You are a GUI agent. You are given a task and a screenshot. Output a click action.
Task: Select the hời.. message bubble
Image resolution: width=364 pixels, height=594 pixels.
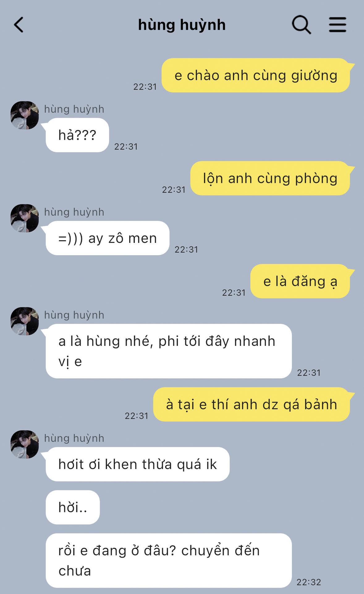[73, 507]
